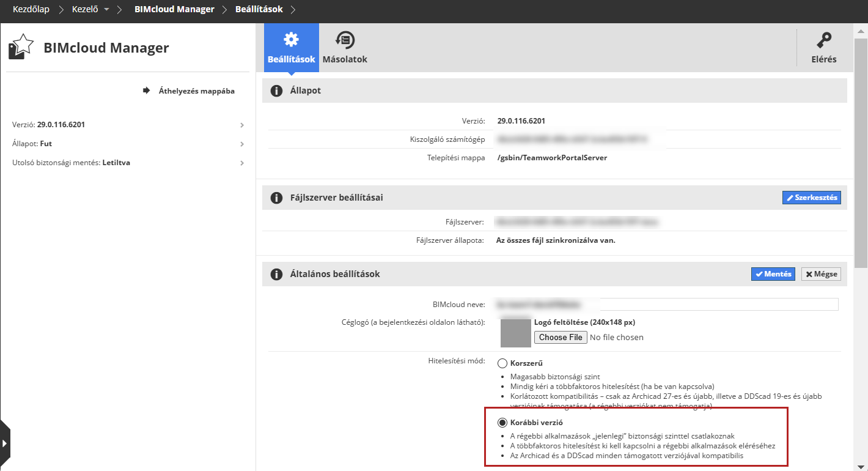Select the Korábbi verzió authentication mode
The image size is (868, 471).
(x=502, y=423)
